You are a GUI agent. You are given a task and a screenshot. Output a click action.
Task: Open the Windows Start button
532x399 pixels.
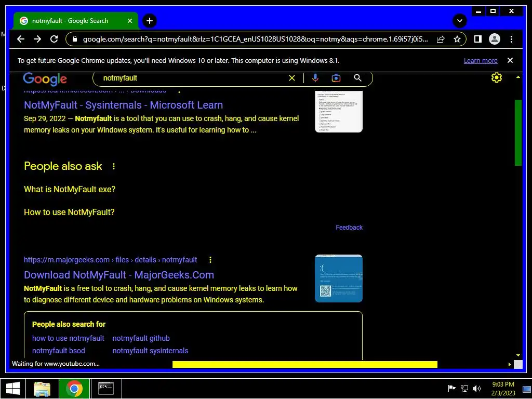[x=12, y=389]
